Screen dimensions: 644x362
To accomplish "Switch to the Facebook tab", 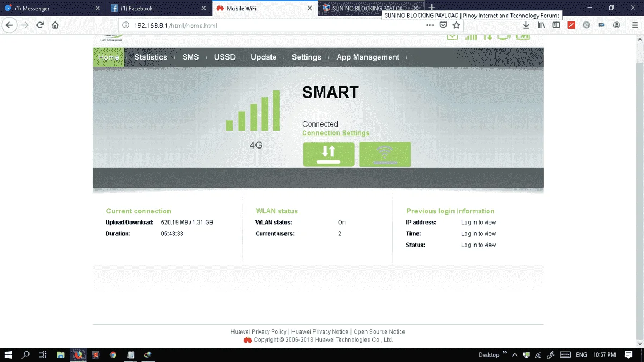I will click(x=158, y=8).
